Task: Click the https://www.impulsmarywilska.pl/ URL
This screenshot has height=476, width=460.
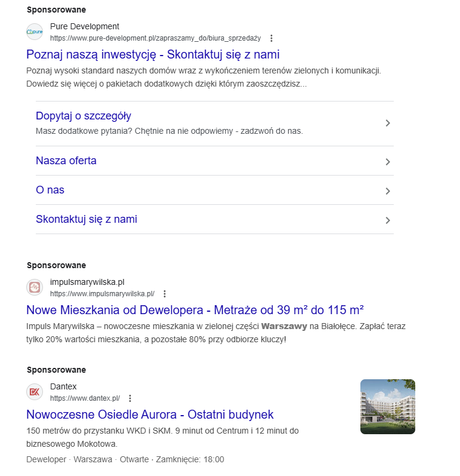Action: pos(102,294)
